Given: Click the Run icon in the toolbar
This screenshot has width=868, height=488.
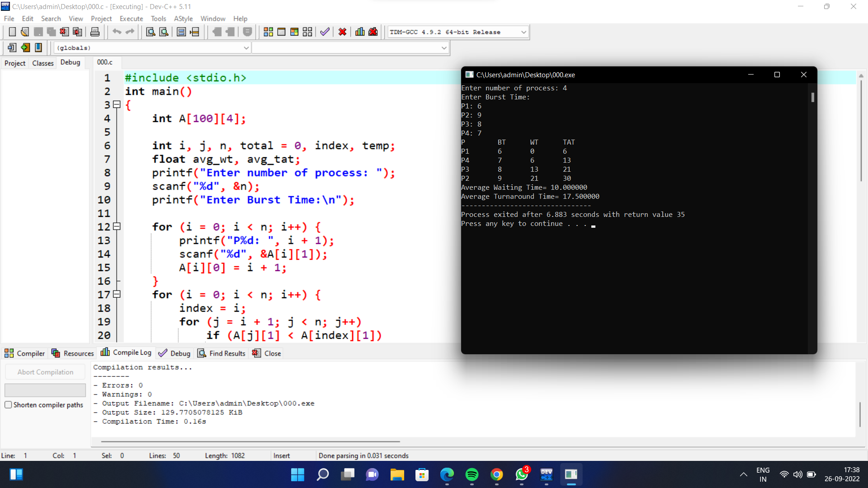Looking at the screenshot, I should point(281,32).
